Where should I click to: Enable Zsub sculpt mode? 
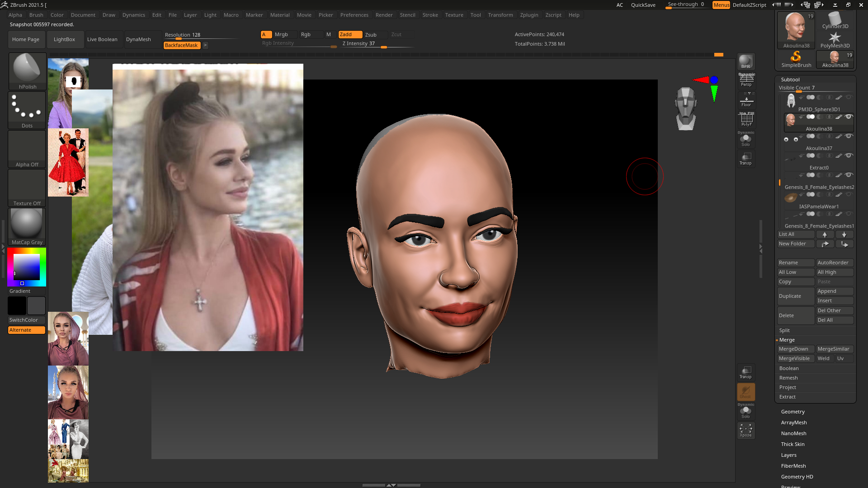pyautogui.click(x=376, y=34)
